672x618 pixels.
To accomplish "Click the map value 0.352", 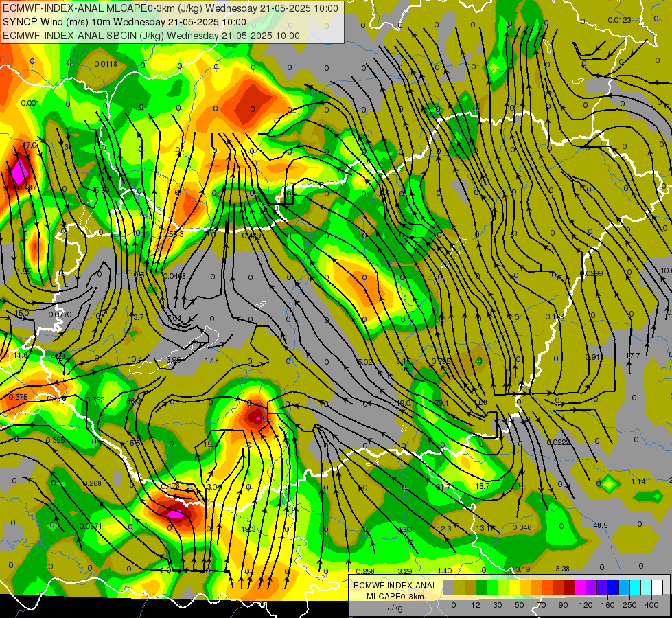I will click(95, 400).
